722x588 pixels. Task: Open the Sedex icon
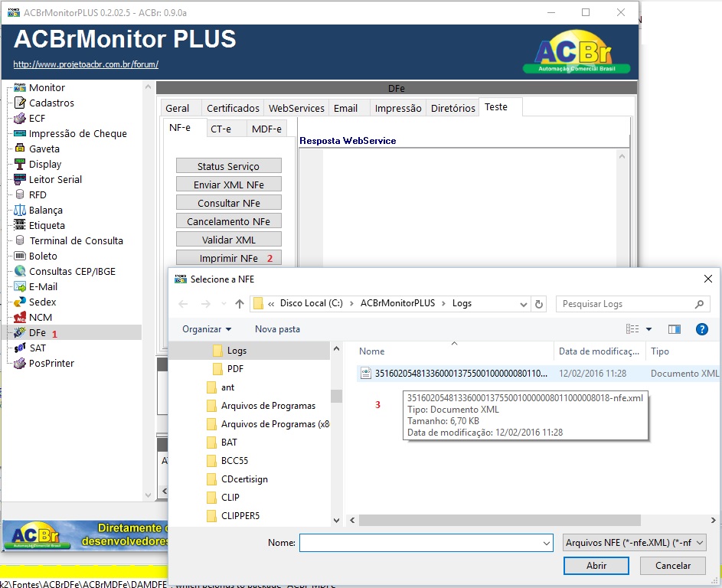[20, 302]
